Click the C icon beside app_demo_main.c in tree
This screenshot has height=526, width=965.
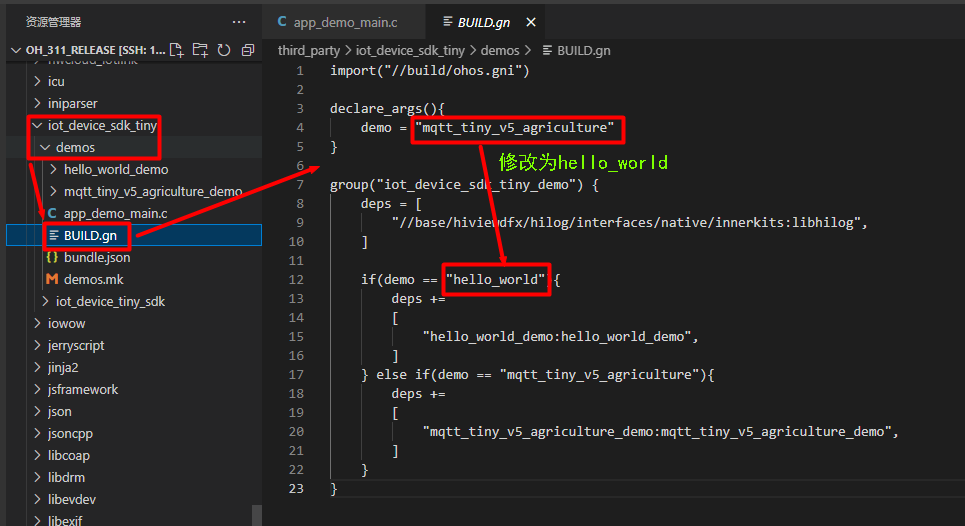52,213
